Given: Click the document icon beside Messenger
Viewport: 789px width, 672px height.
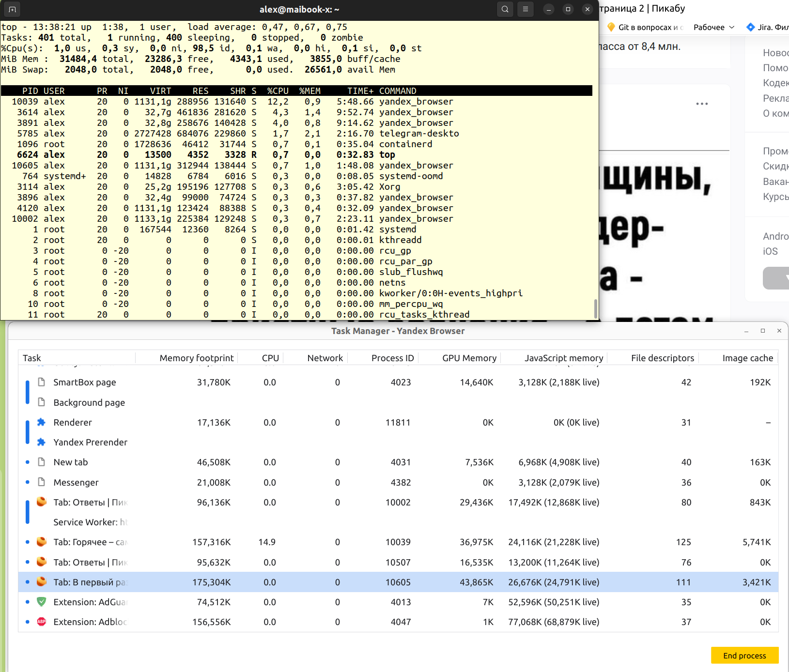Looking at the screenshot, I should click(x=42, y=482).
